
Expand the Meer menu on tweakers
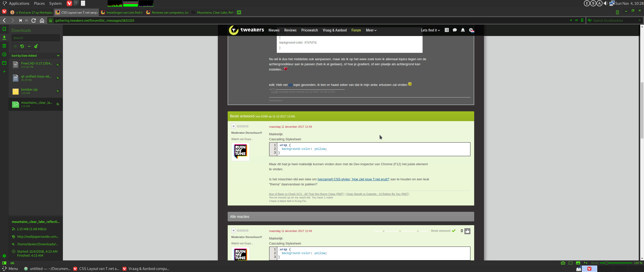pyautogui.click(x=371, y=30)
